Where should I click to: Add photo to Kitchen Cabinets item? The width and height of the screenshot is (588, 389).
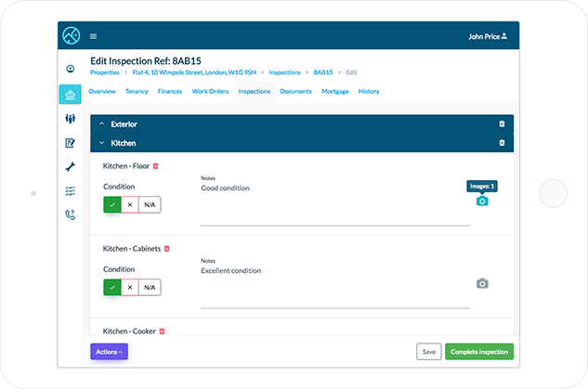click(482, 284)
